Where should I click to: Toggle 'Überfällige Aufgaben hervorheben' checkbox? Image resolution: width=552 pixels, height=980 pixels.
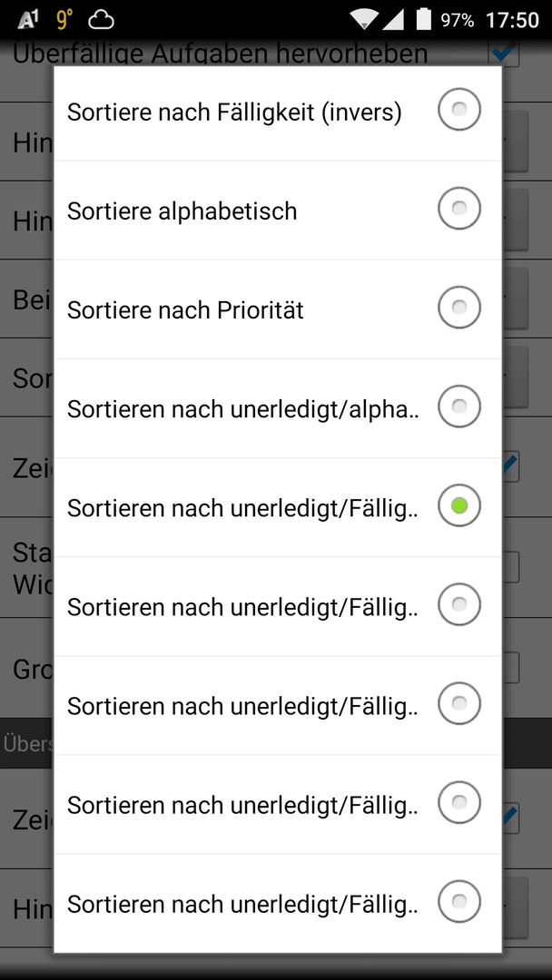[x=504, y=53]
